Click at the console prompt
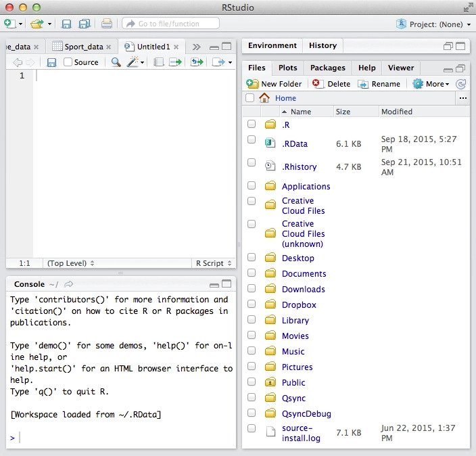Viewport: 476px width, 456px height. [x=122, y=438]
